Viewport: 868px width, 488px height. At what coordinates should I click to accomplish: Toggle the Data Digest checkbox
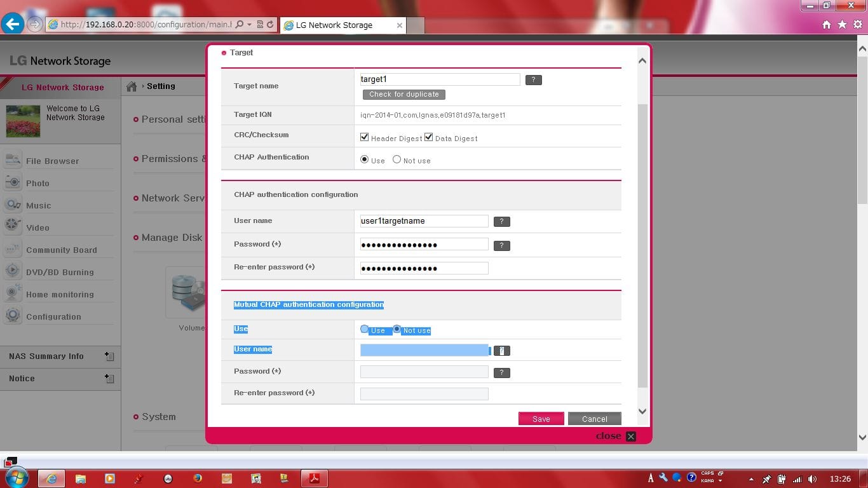tap(429, 137)
